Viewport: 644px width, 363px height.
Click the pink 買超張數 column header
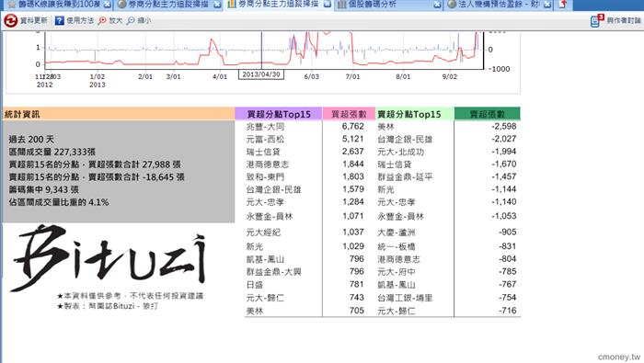point(349,114)
